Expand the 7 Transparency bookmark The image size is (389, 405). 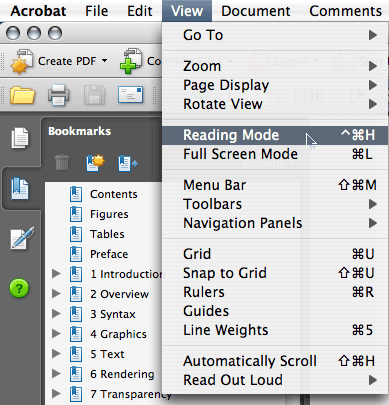56,394
